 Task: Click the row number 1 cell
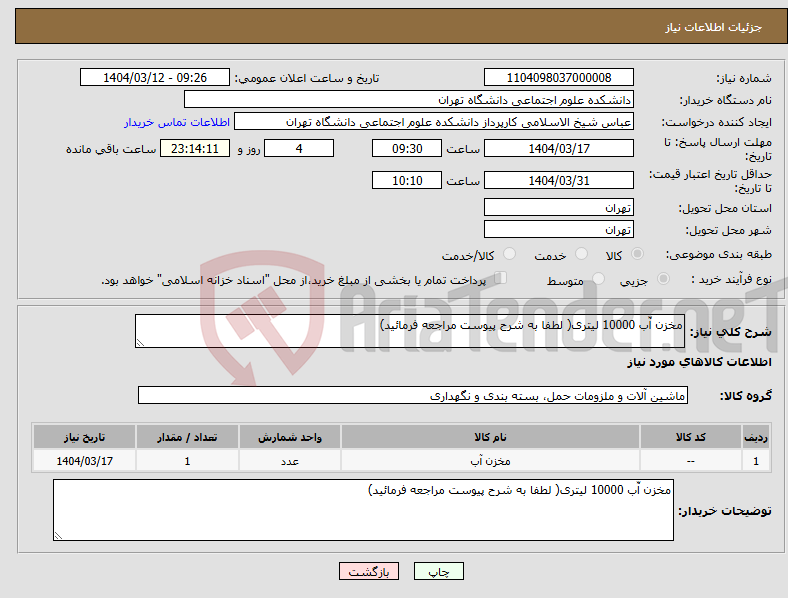click(x=756, y=460)
